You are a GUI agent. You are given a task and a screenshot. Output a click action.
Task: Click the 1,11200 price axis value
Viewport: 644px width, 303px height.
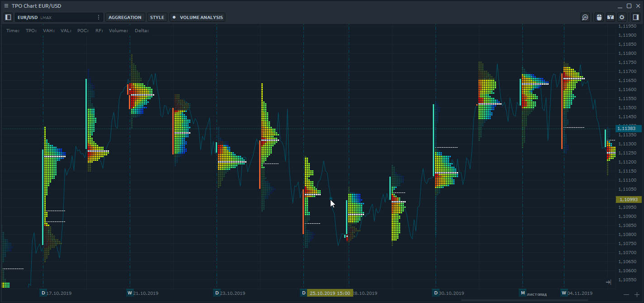coord(628,162)
